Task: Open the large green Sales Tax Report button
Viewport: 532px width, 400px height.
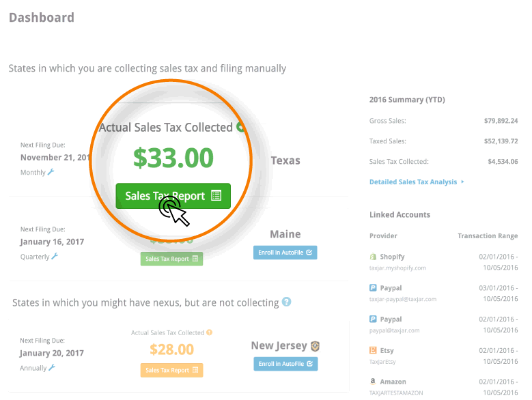Action: tap(173, 196)
